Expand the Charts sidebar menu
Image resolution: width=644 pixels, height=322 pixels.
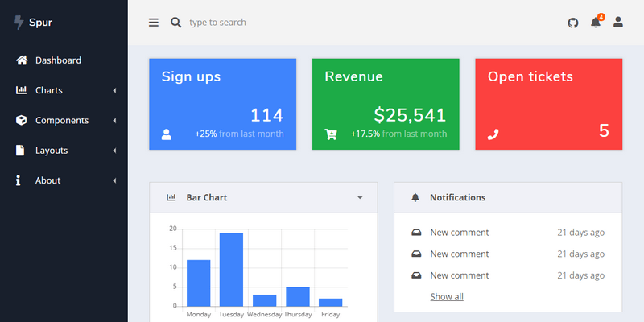pos(64,90)
